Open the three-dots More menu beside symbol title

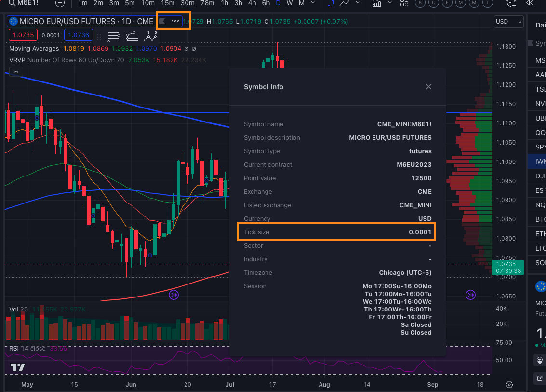click(x=175, y=22)
